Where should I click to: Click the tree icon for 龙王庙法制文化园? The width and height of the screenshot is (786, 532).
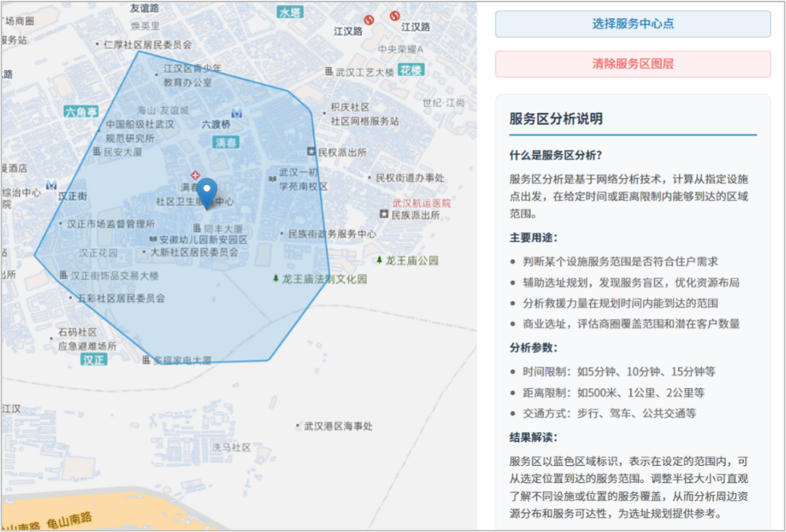(x=276, y=278)
